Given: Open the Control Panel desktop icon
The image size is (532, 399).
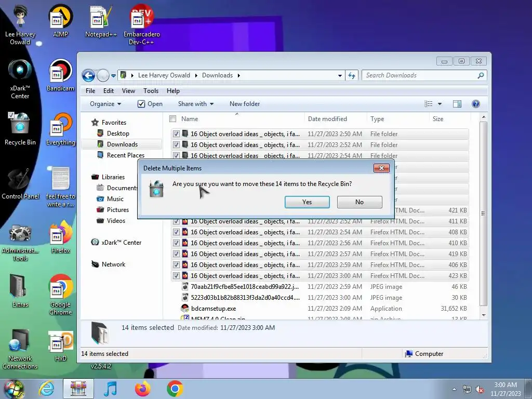Looking at the screenshot, I should point(20,183).
